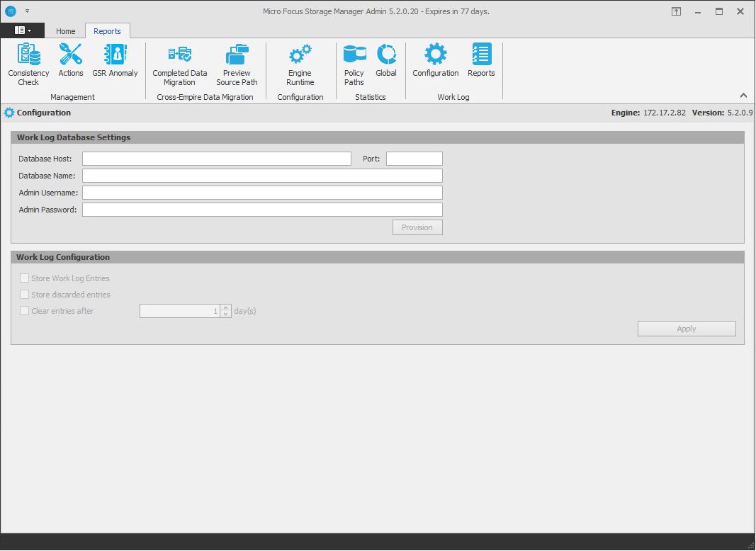Click in the Database Name field
The image size is (756, 551).
click(x=262, y=176)
